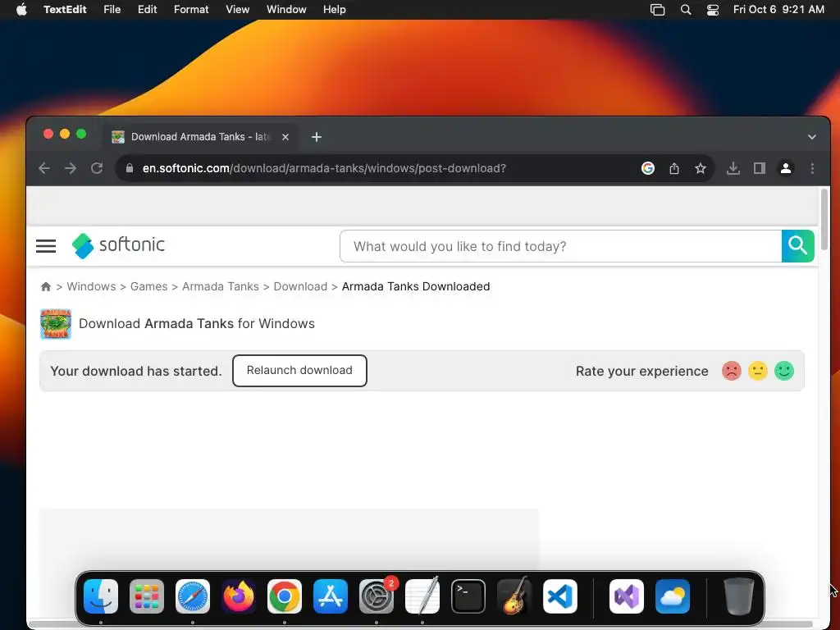The image size is (840, 630).
Task: Open TextEdit from the Dock
Action: [x=422, y=596]
